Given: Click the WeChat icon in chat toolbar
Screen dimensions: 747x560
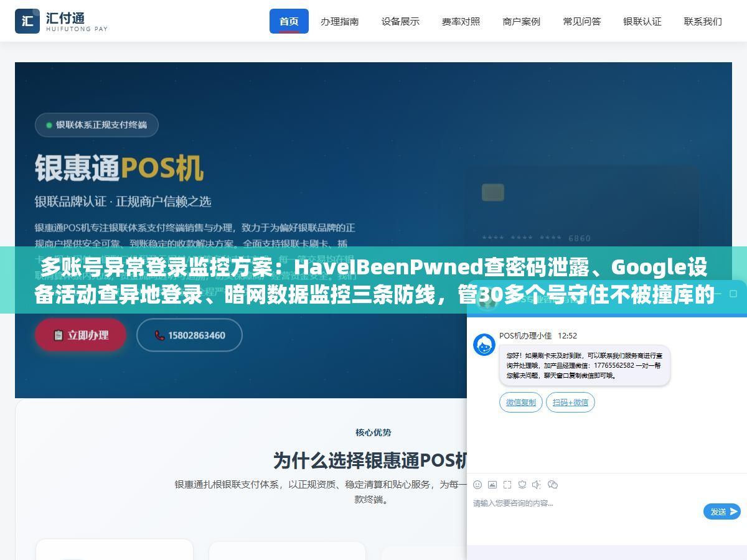Looking at the screenshot, I should 553,485.
